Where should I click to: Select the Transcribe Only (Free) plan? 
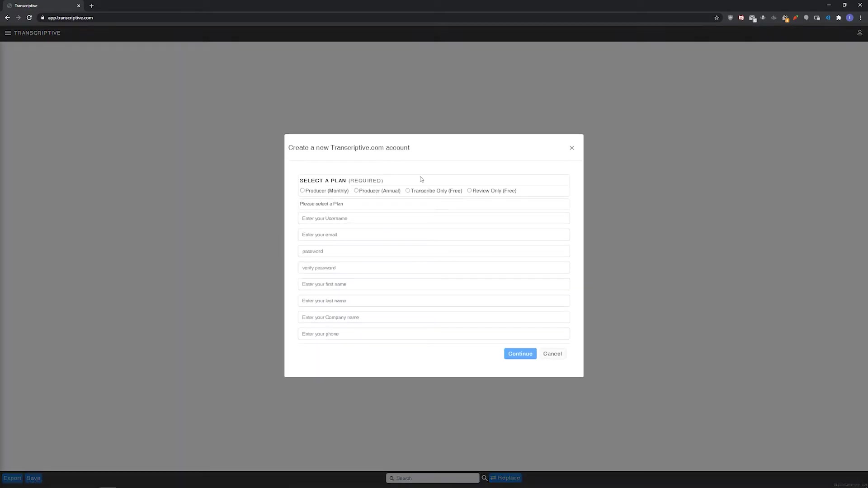click(x=407, y=190)
